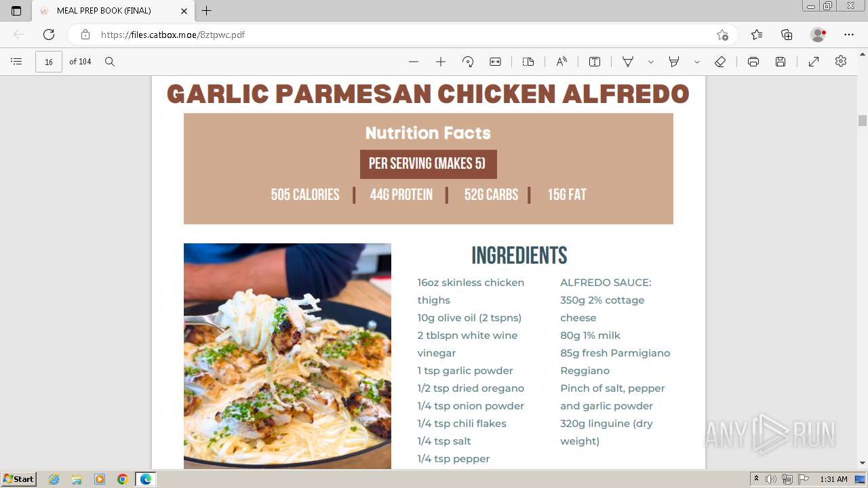The width and height of the screenshot is (868, 488).
Task: Expand the Highlight color options dropdown
Action: [697, 62]
